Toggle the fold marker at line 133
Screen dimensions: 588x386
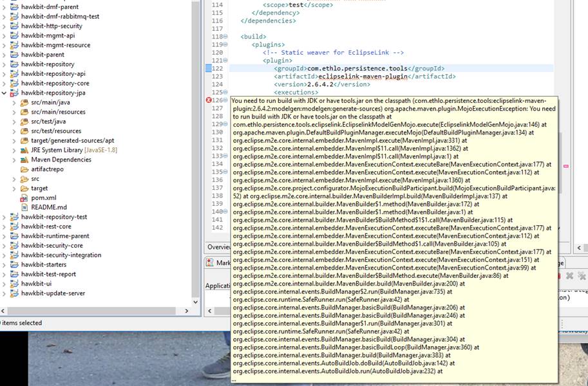[x=225, y=156]
